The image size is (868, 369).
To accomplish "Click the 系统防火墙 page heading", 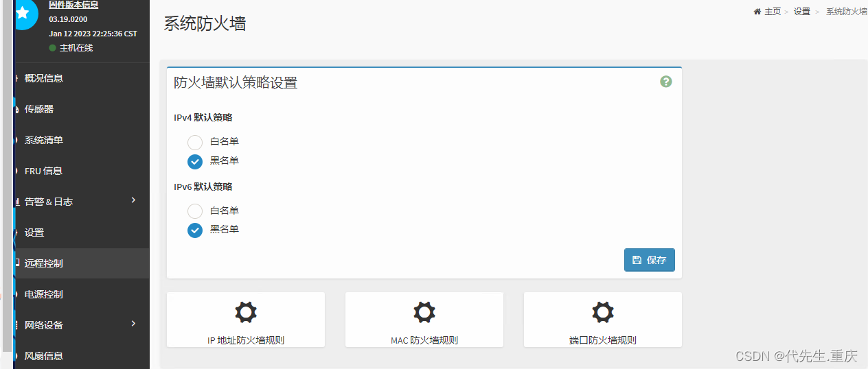I will (205, 23).
